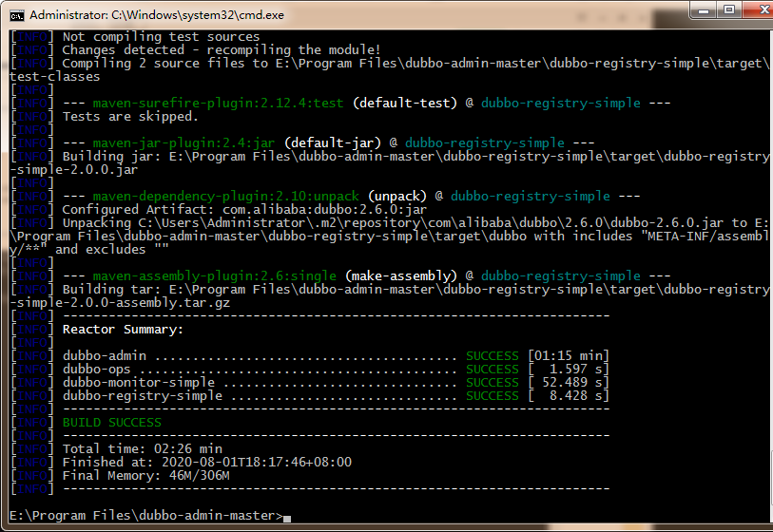
Task: Click the 'BUILD SUCCESS' text
Action: pos(112,423)
